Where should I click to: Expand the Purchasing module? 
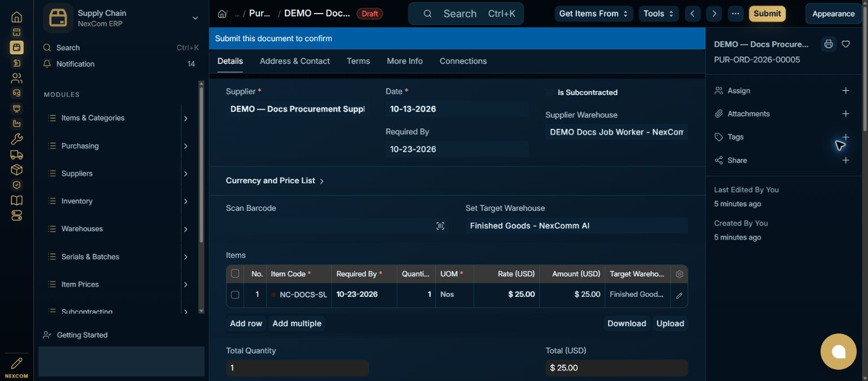pyautogui.click(x=185, y=146)
